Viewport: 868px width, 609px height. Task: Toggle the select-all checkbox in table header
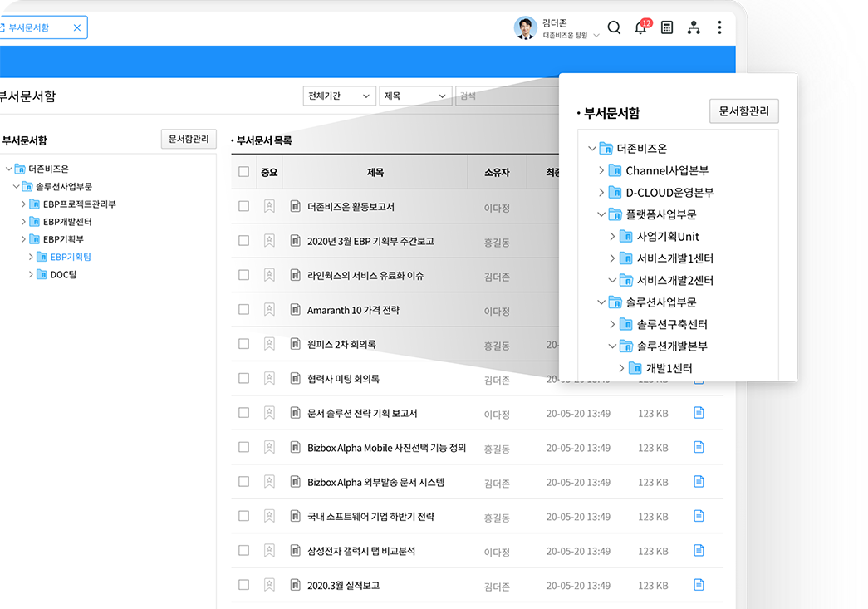(x=243, y=172)
